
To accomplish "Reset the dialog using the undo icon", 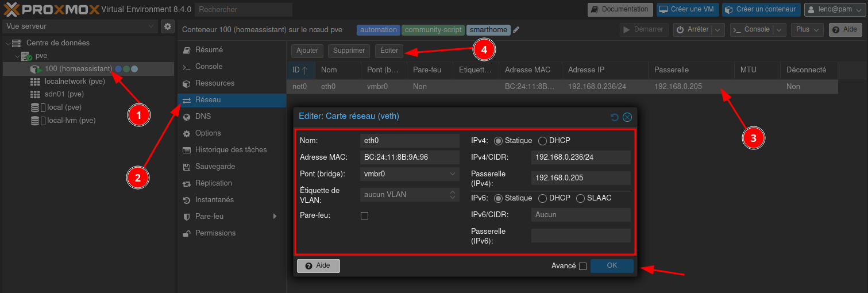I will point(615,117).
